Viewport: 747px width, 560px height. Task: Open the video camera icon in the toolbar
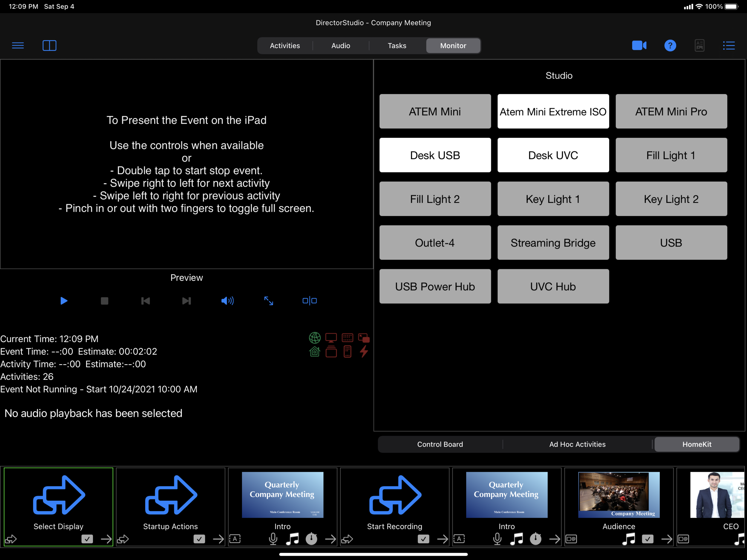pyautogui.click(x=639, y=45)
